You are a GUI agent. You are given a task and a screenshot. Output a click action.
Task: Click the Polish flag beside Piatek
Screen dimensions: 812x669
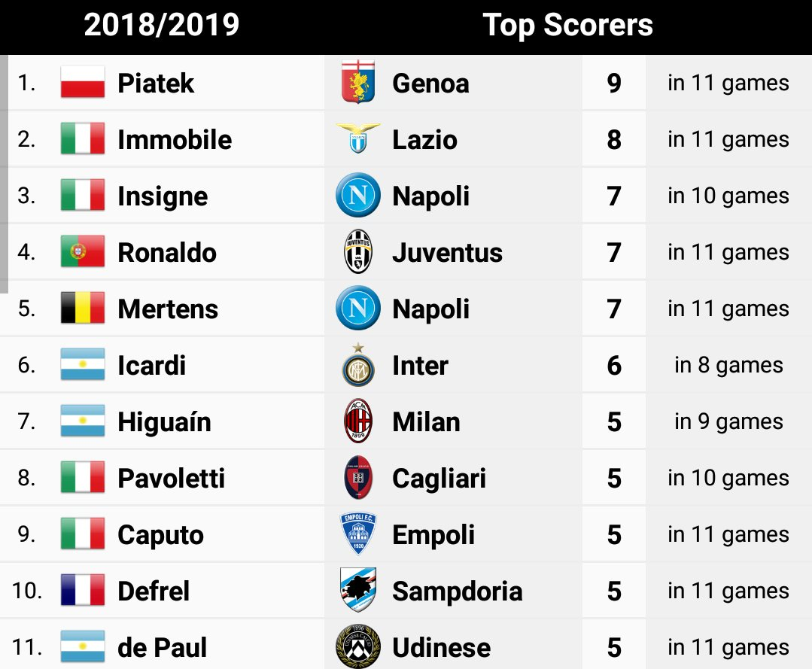[82, 82]
